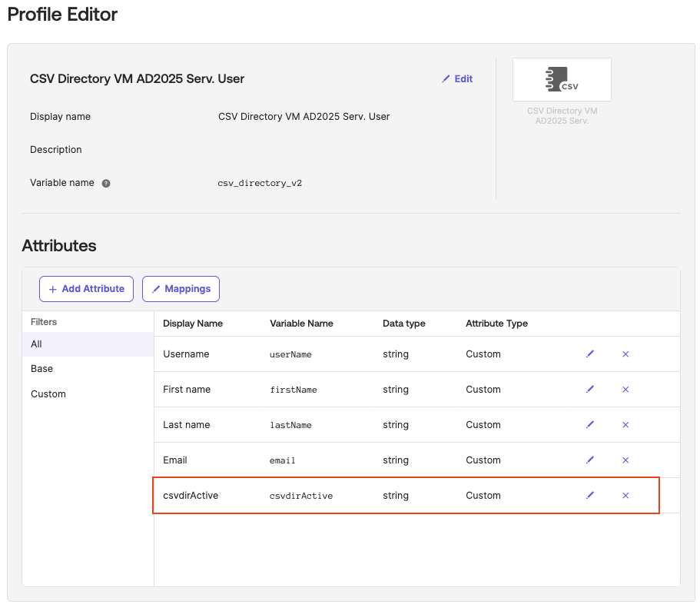Image resolution: width=700 pixels, height=611 pixels.
Task: Delete the Username attribute
Action: [625, 354]
